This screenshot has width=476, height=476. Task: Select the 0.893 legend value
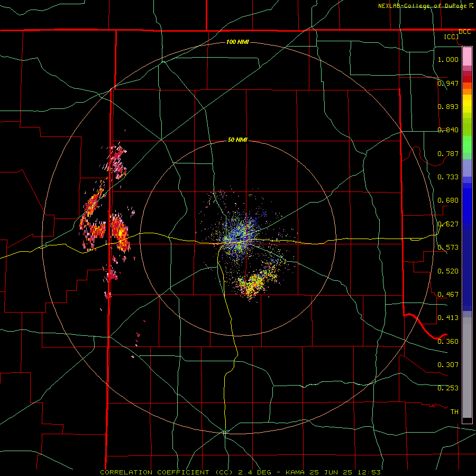tap(448, 106)
